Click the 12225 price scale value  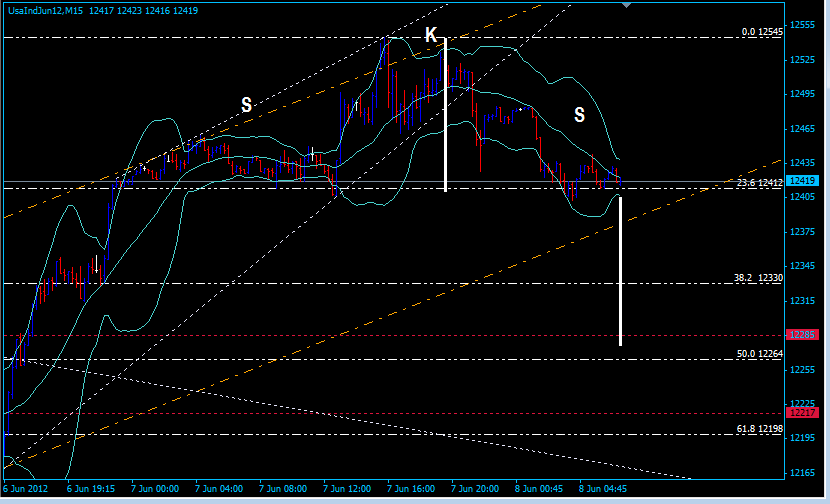tap(802, 404)
